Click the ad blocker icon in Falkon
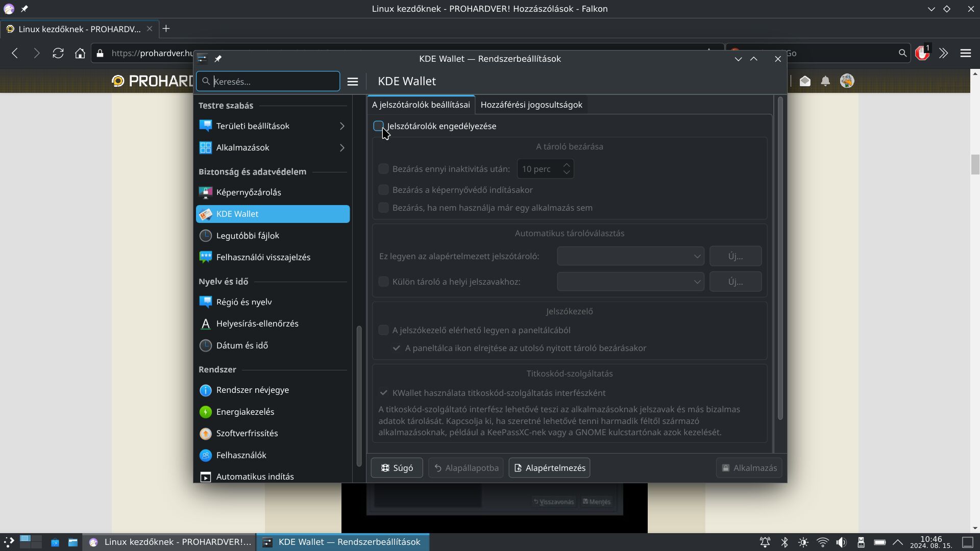 point(922,53)
